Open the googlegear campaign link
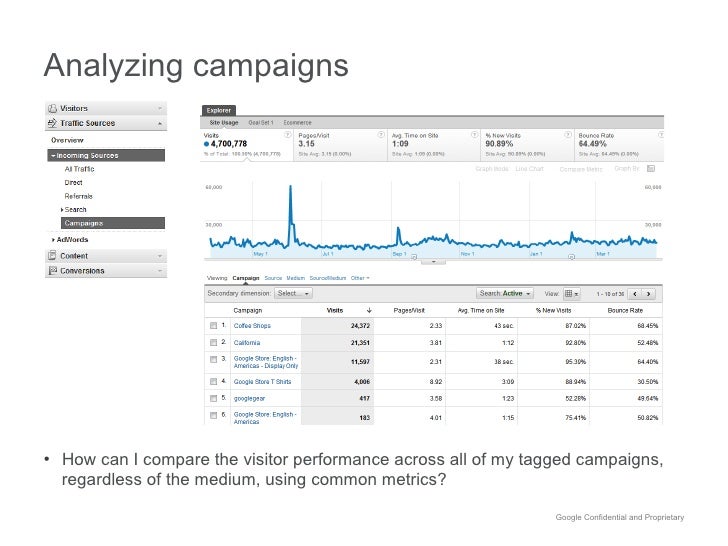The width and height of the screenshot is (728, 546). click(x=249, y=398)
